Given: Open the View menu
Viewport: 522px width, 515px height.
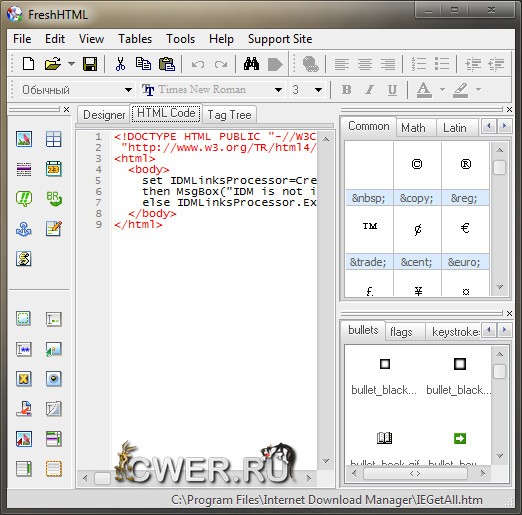Looking at the screenshot, I should coord(91,39).
